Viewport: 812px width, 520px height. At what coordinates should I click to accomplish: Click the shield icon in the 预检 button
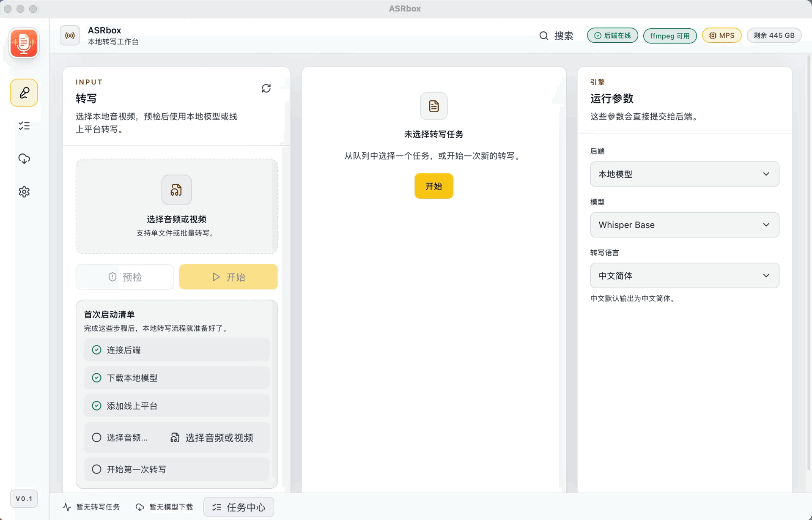[112, 277]
